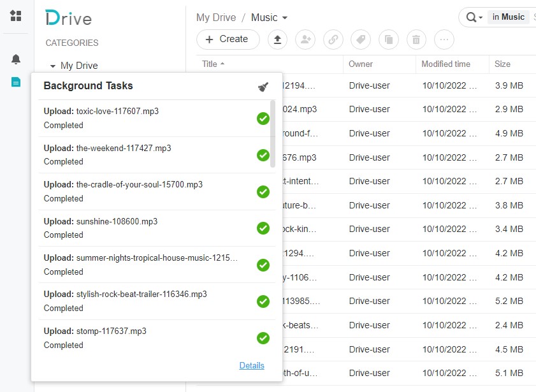Click the checkmark for stomp-117637.mp3 upload
Screen dimensions: 536x392
[x=263, y=338]
